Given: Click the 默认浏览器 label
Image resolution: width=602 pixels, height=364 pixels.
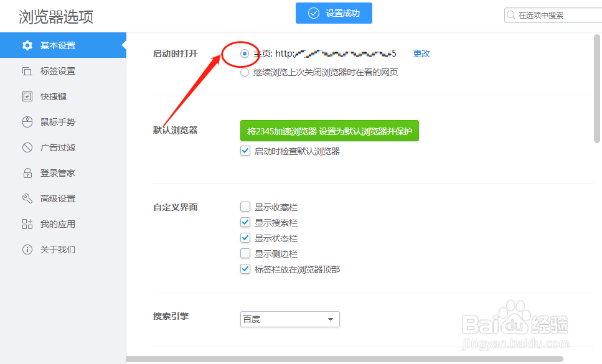Looking at the screenshot, I should [175, 130].
